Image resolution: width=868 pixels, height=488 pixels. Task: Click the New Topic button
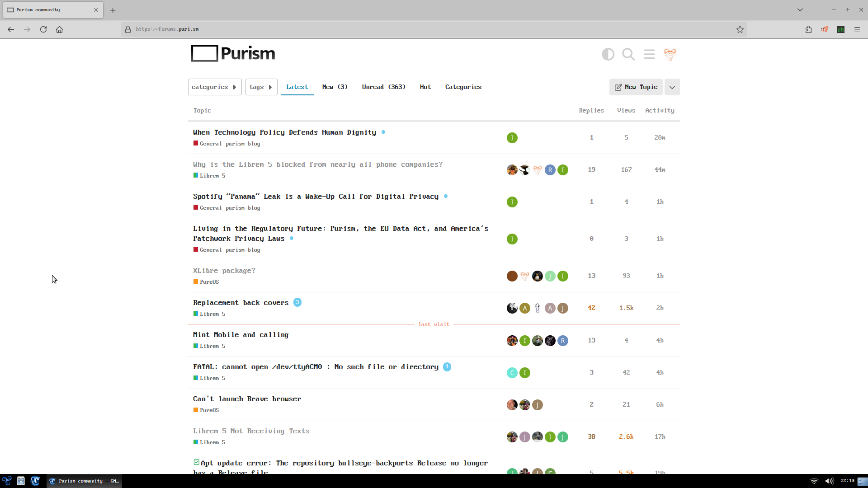click(636, 87)
